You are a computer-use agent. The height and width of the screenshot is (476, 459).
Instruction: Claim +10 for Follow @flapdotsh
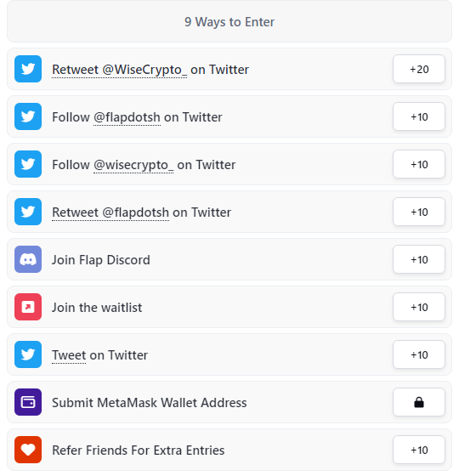[x=419, y=116]
